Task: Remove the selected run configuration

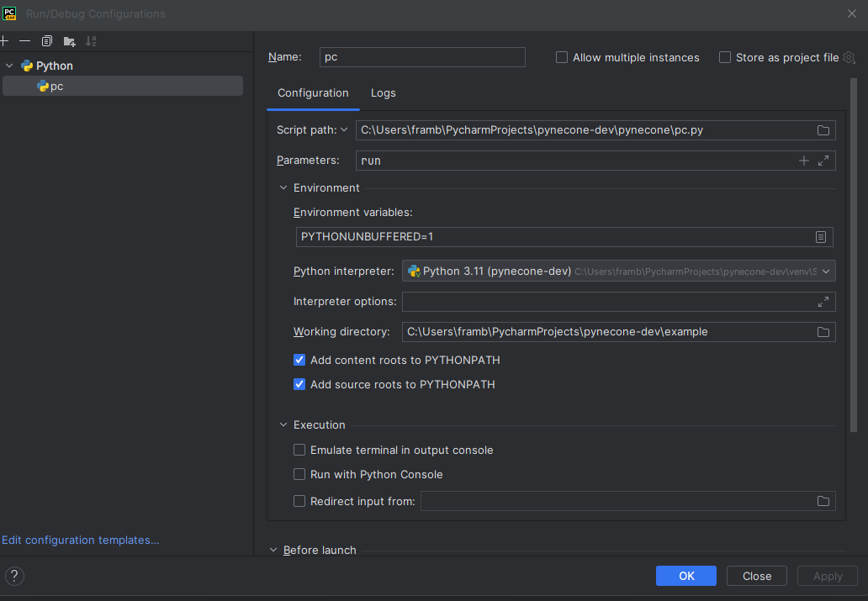Action: pyautogui.click(x=24, y=40)
